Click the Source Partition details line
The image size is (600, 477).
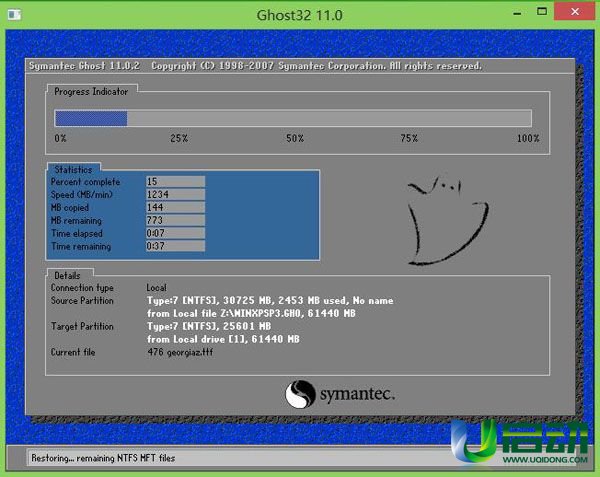(x=270, y=301)
